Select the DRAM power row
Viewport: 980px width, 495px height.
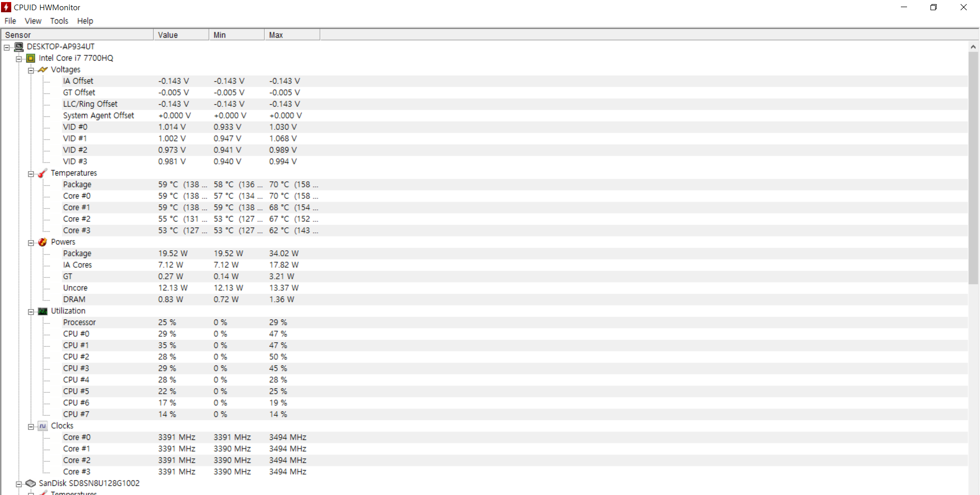tap(514, 299)
